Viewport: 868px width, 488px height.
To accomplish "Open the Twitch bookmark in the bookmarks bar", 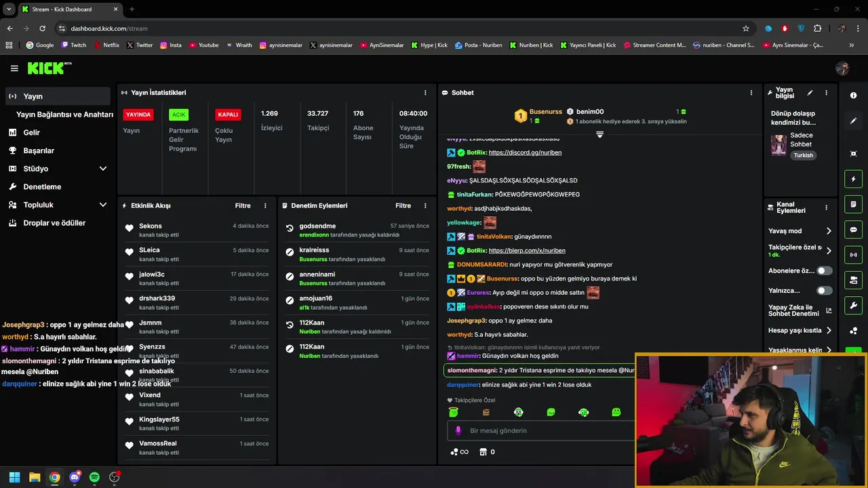I will [x=74, y=45].
